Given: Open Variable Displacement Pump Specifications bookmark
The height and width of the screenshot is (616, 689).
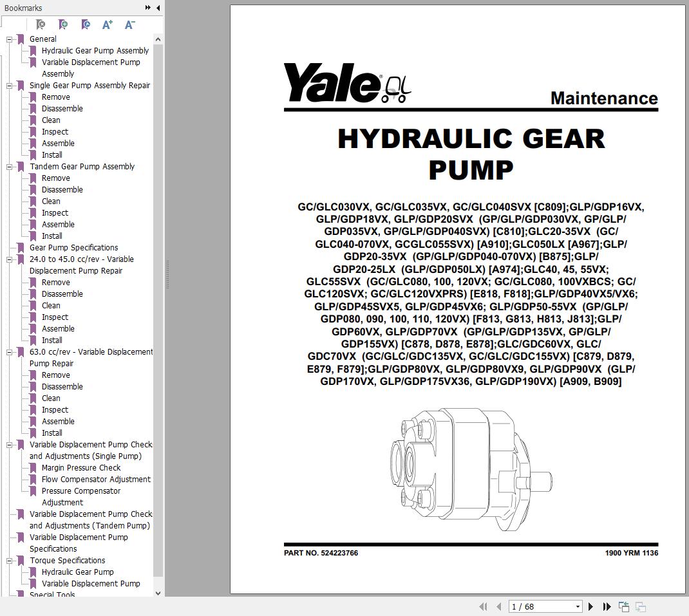Looking at the screenshot, I should [x=79, y=543].
